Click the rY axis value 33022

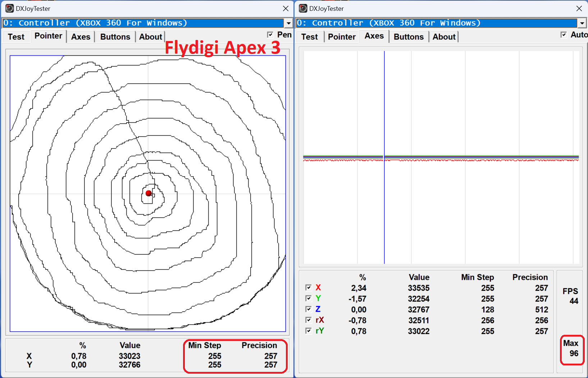(x=419, y=331)
